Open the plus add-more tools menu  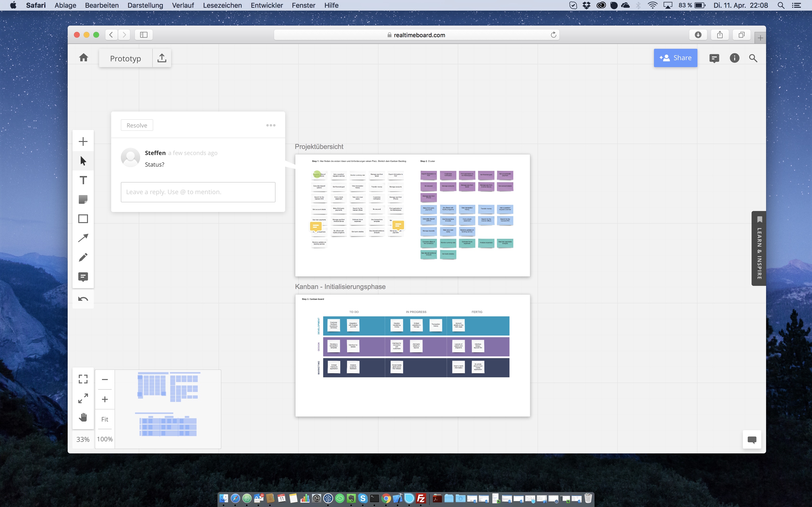click(x=83, y=141)
